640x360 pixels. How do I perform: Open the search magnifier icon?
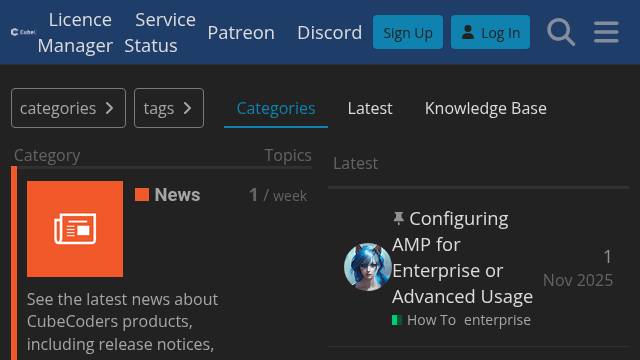[x=561, y=32]
